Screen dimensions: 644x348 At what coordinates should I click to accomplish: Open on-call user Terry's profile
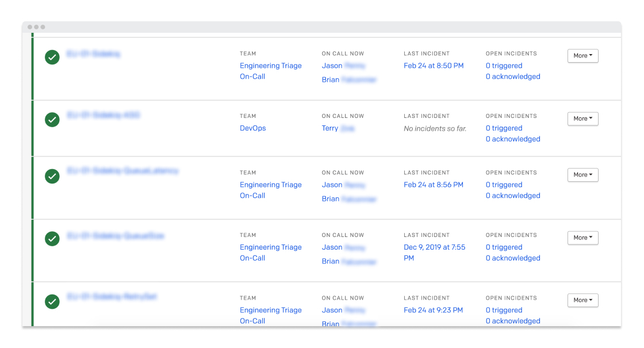338,128
